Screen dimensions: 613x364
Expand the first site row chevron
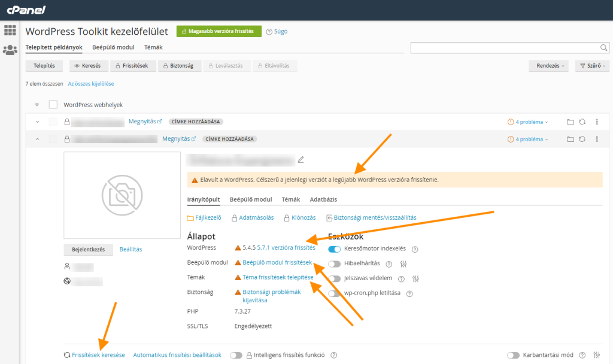click(37, 122)
